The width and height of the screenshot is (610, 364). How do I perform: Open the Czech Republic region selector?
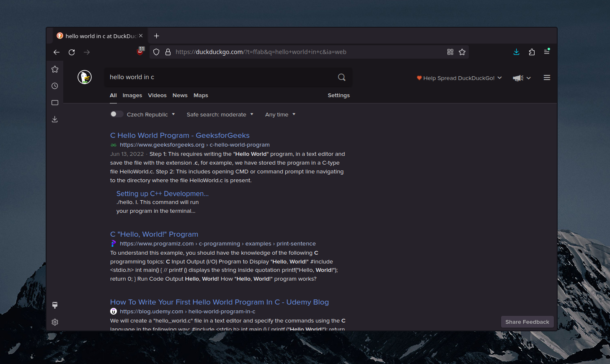[x=151, y=114]
